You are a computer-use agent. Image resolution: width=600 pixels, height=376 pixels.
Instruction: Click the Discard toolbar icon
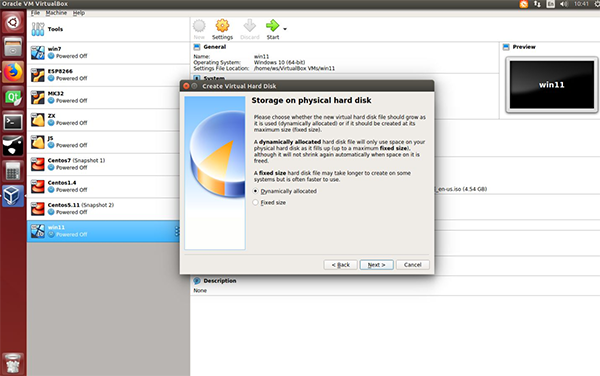[x=249, y=26]
